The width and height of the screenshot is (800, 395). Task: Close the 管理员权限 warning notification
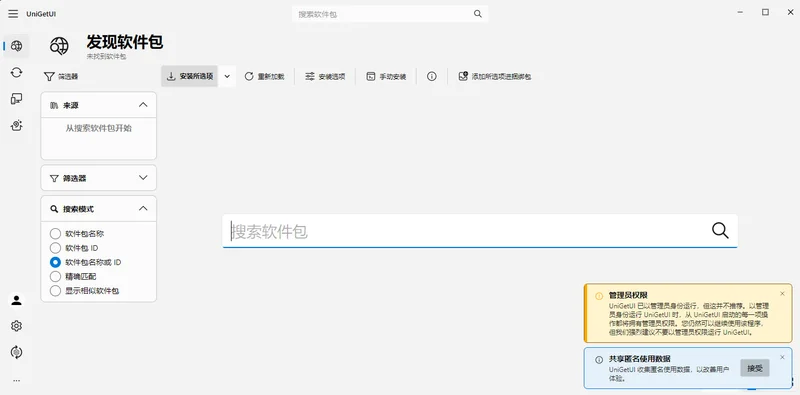[x=783, y=293]
